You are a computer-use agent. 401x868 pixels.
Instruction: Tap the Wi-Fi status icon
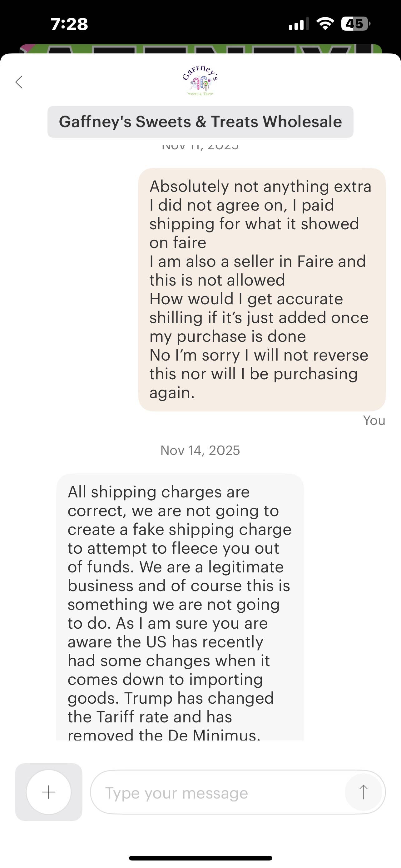[x=325, y=24]
